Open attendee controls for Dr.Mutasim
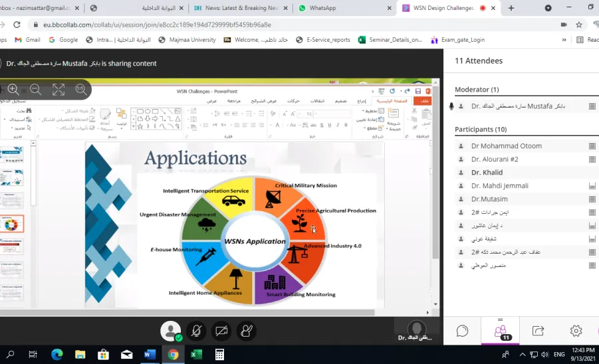This screenshot has width=599, height=364. point(592,199)
